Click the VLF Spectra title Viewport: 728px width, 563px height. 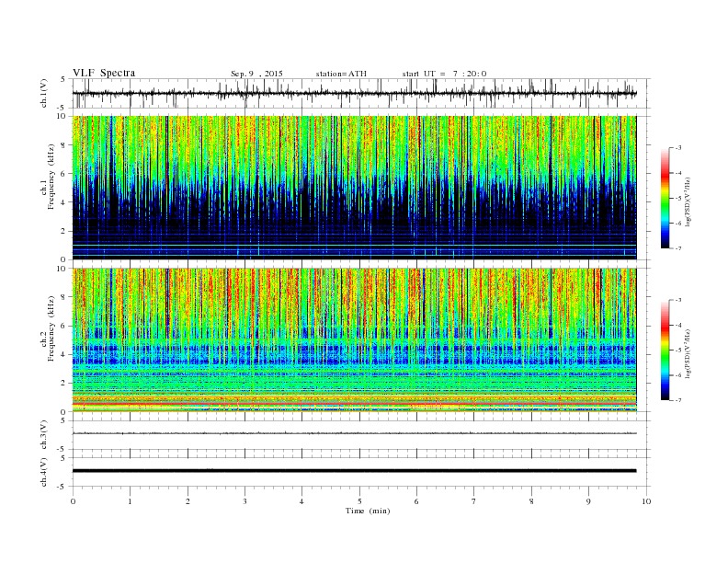[x=104, y=73]
